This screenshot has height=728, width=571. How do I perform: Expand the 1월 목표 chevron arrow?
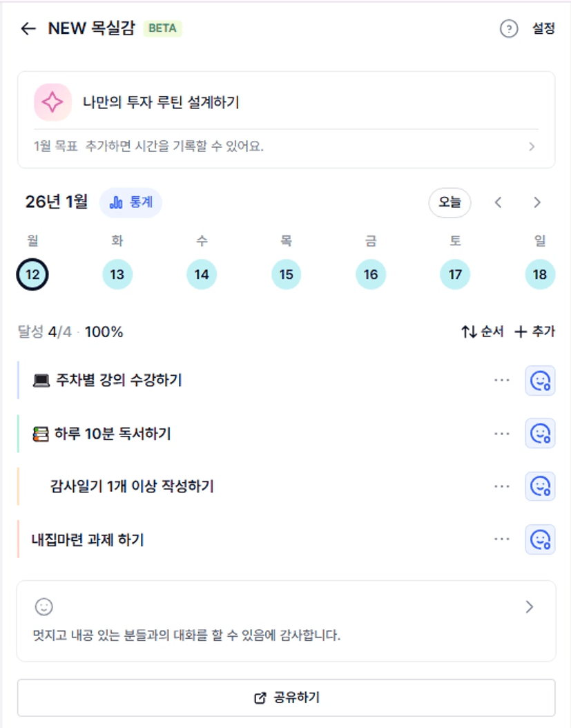(x=531, y=146)
